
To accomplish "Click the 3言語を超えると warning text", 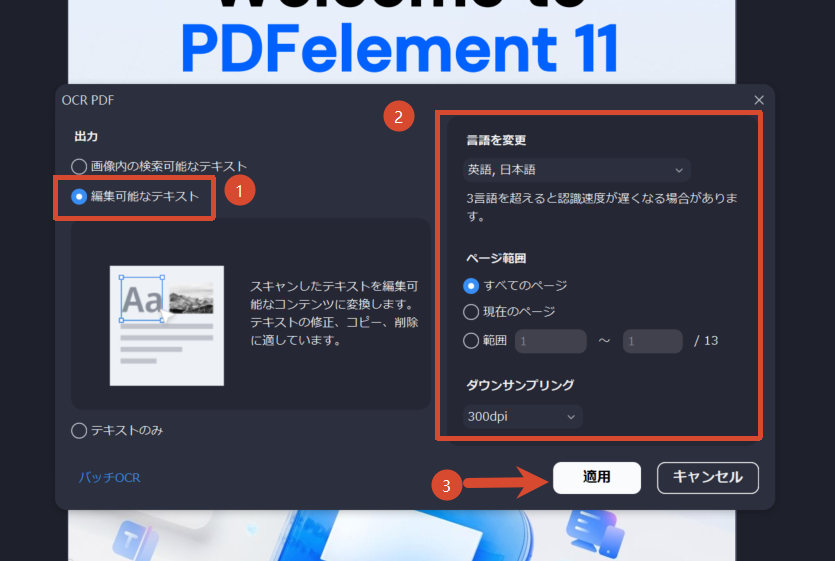I will (602, 207).
